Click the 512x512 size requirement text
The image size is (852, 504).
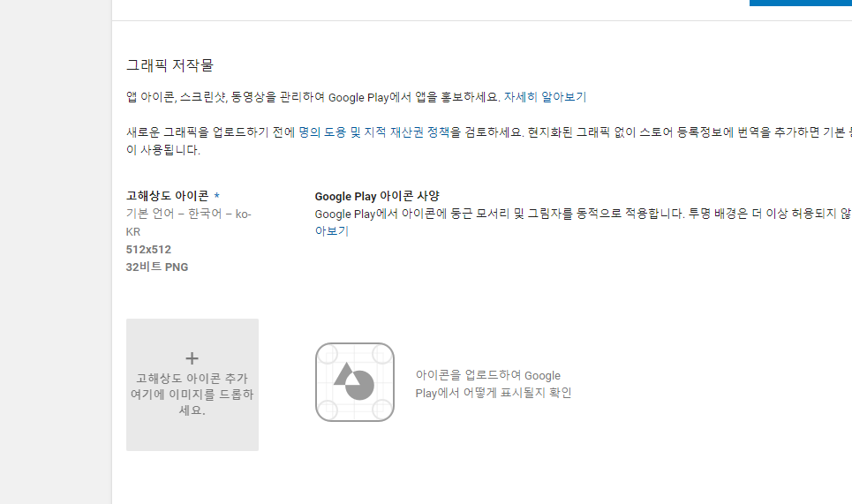click(x=148, y=249)
